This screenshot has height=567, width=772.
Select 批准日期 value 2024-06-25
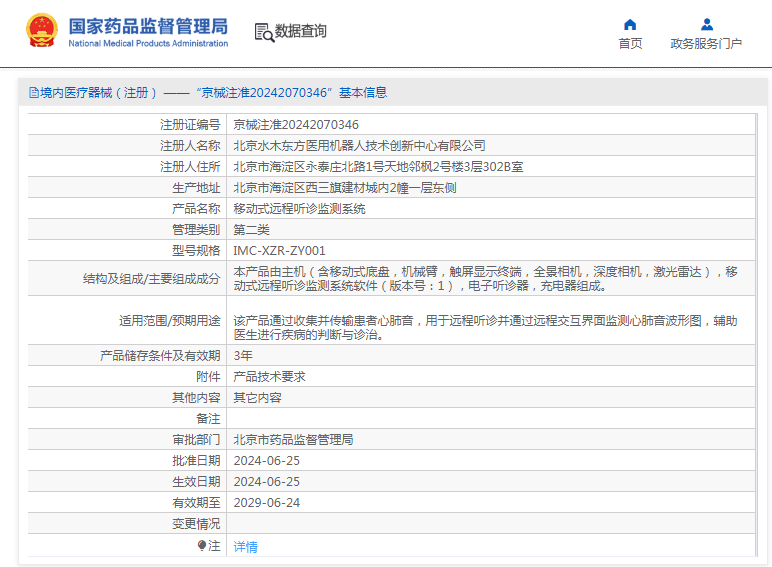[266, 461]
